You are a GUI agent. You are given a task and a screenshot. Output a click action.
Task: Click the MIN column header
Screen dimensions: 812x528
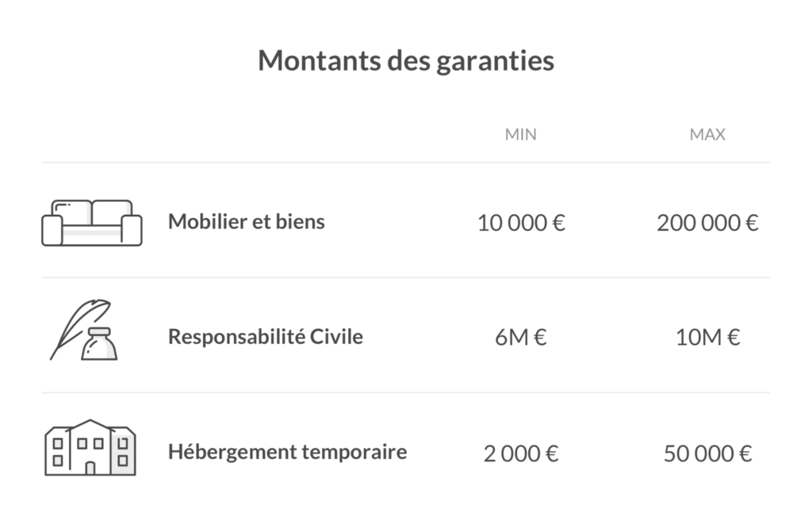[520, 135]
